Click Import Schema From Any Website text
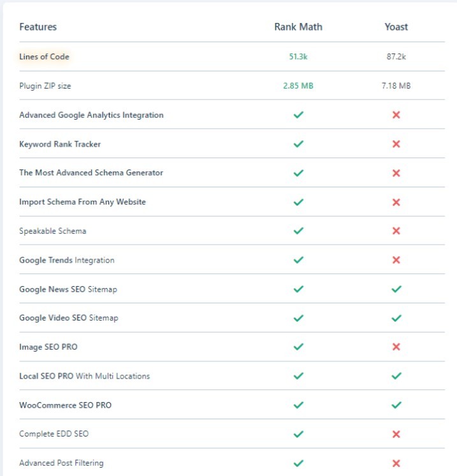Viewport: 457px width, 476px height. tap(83, 202)
